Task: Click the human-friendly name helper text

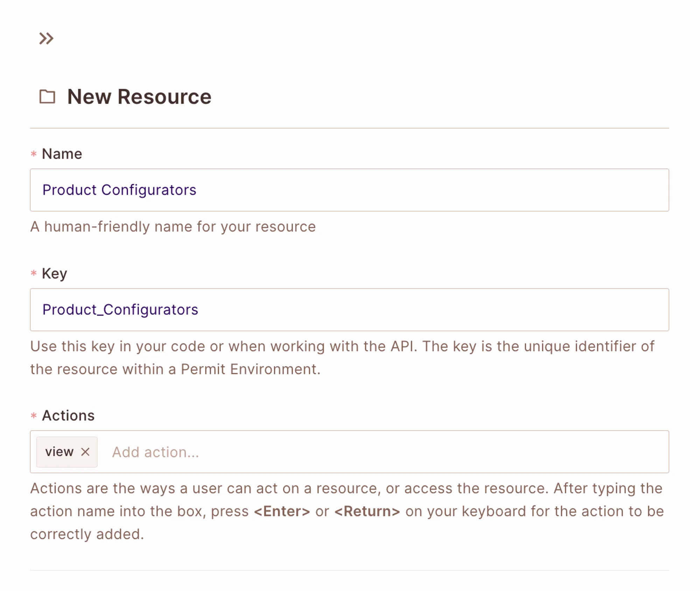Action: pos(173,227)
